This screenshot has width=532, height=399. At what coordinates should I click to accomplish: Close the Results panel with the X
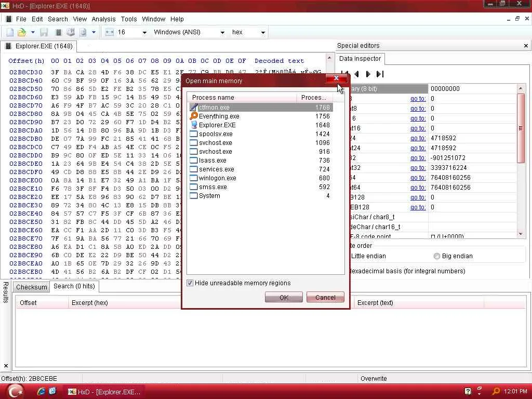6,366
